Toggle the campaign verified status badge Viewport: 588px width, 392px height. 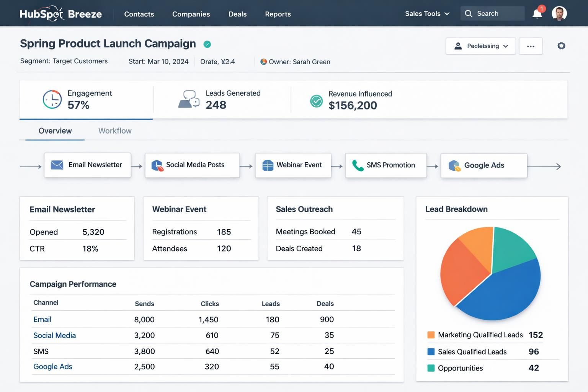[207, 44]
